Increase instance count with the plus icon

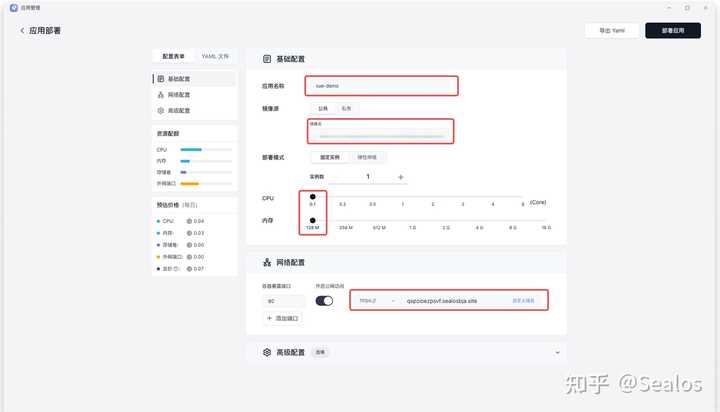[400, 177]
